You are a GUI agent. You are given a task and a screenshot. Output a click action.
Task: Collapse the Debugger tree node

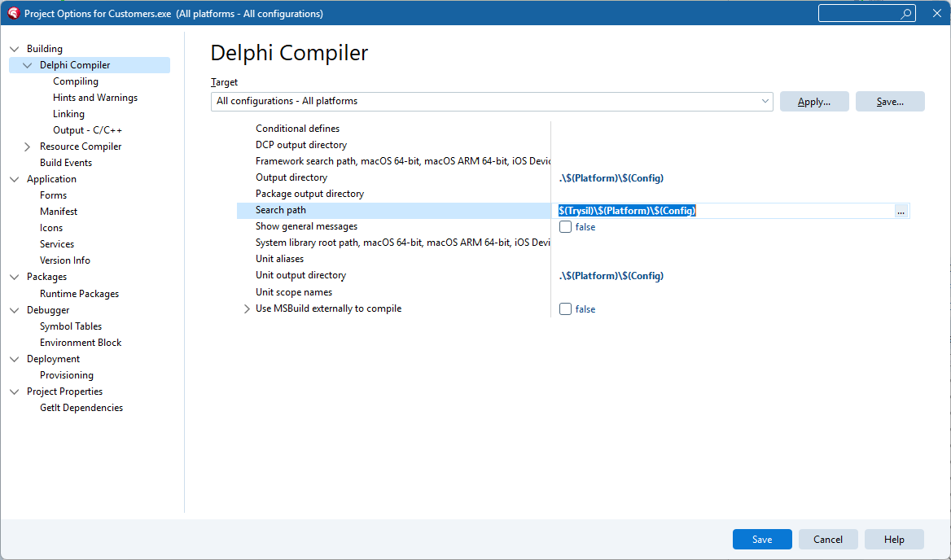pos(15,310)
